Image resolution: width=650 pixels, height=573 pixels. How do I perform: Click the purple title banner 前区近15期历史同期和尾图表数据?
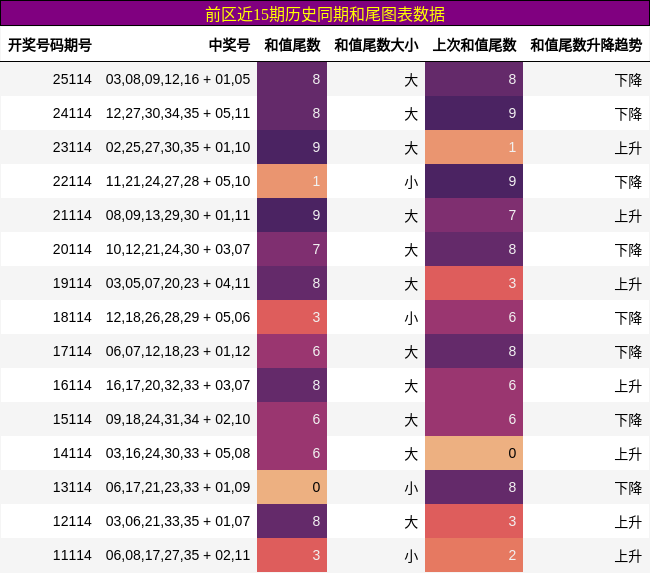coord(325,14)
